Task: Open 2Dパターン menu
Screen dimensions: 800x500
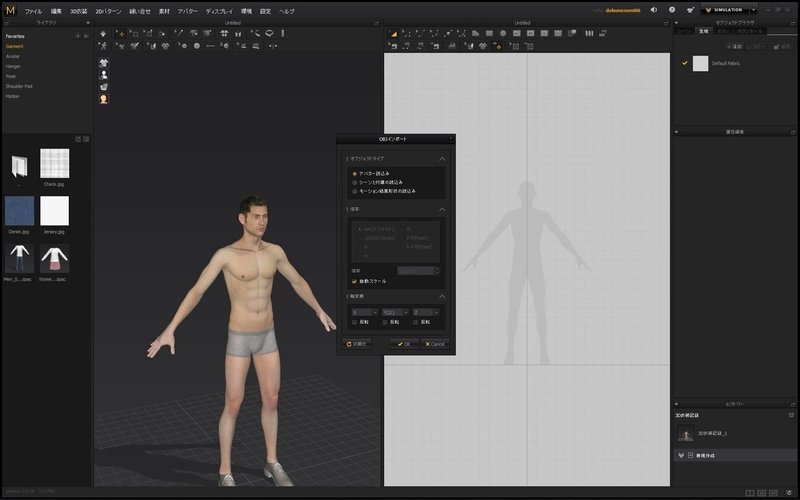Action: [x=108, y=11]
